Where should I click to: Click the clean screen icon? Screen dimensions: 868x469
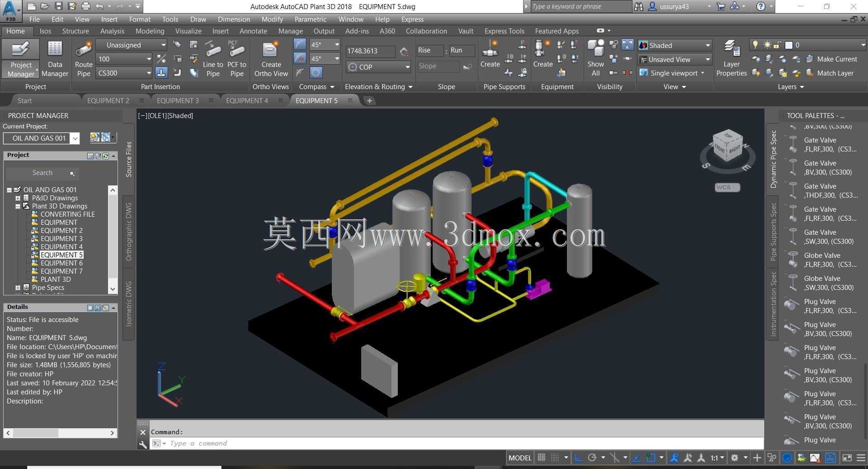[x=847, y=458]
